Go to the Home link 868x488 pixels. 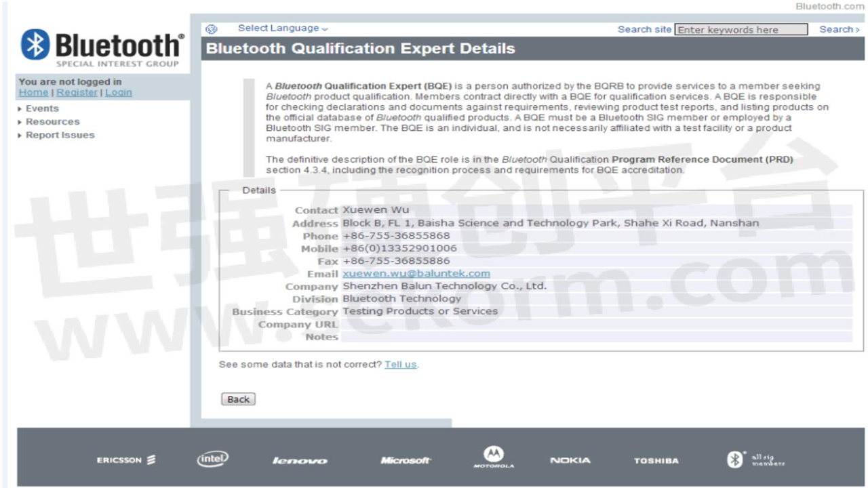[x=33, y=92]
